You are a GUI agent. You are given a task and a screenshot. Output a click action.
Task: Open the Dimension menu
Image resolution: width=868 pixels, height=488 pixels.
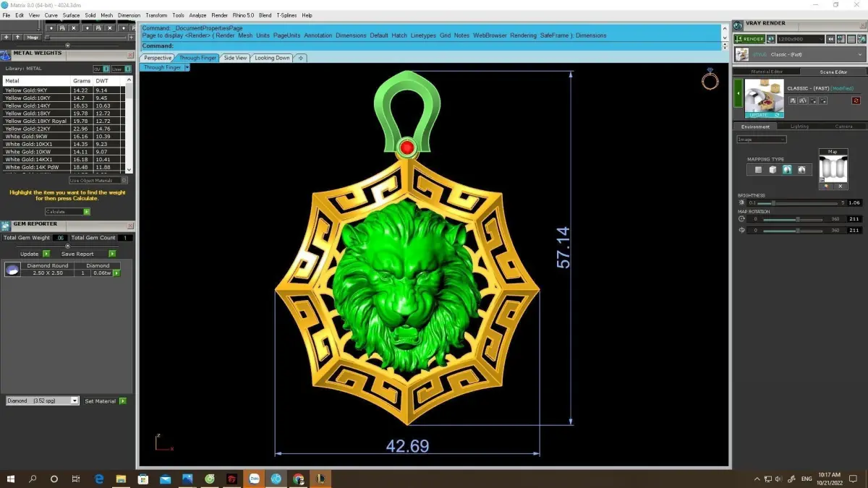[x=129, y=15]
